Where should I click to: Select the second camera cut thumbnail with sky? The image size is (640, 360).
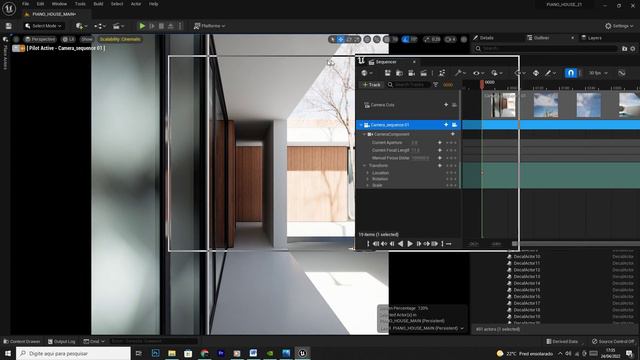click(x=546, y=105)
